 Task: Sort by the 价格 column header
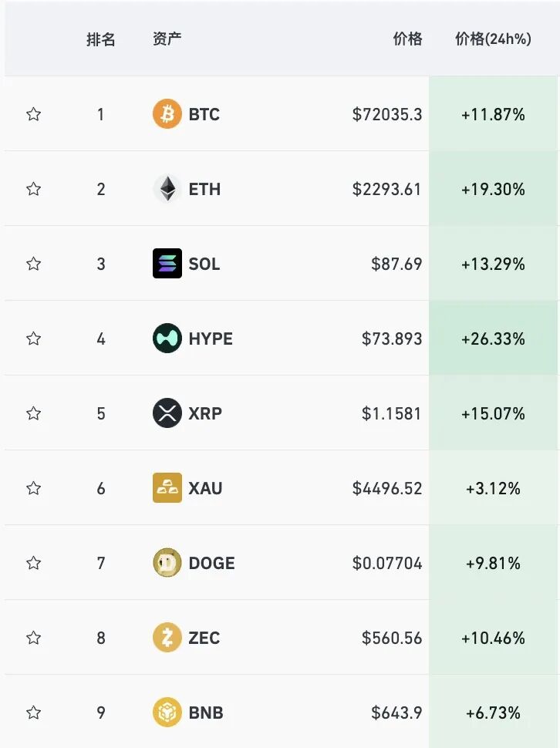pyautogui.click(x=407, y=39)
